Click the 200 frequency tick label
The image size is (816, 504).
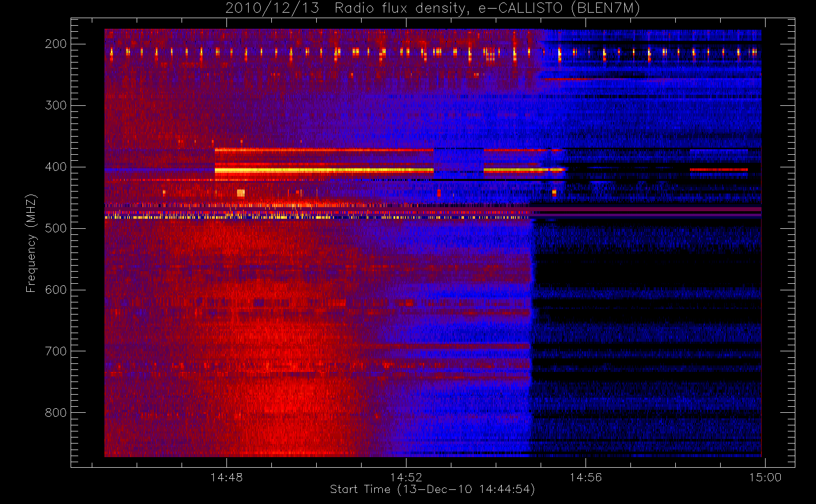[56, 44]
